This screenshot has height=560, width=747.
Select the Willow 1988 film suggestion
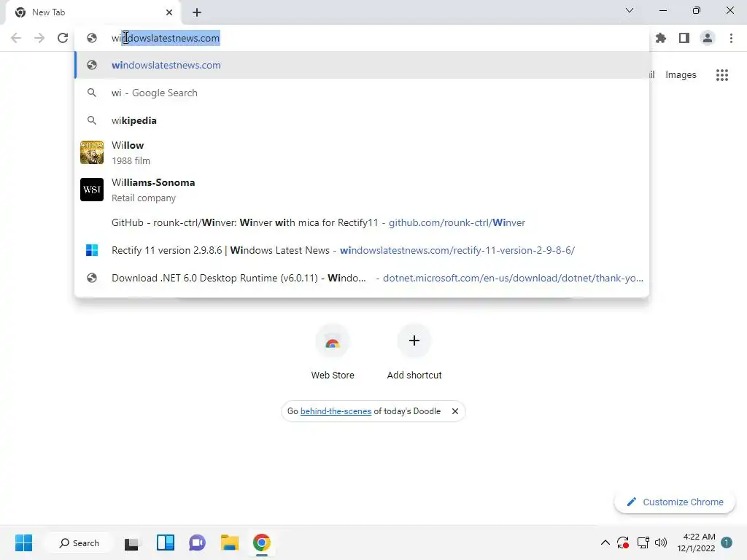pyautogui.click(x=362, y=152)
